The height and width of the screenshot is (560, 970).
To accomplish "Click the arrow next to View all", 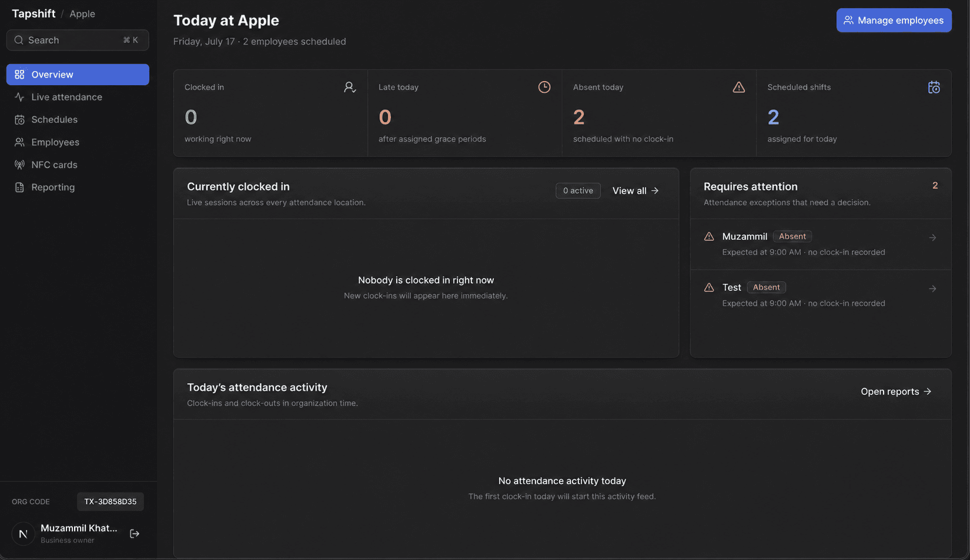I will 655,190.
